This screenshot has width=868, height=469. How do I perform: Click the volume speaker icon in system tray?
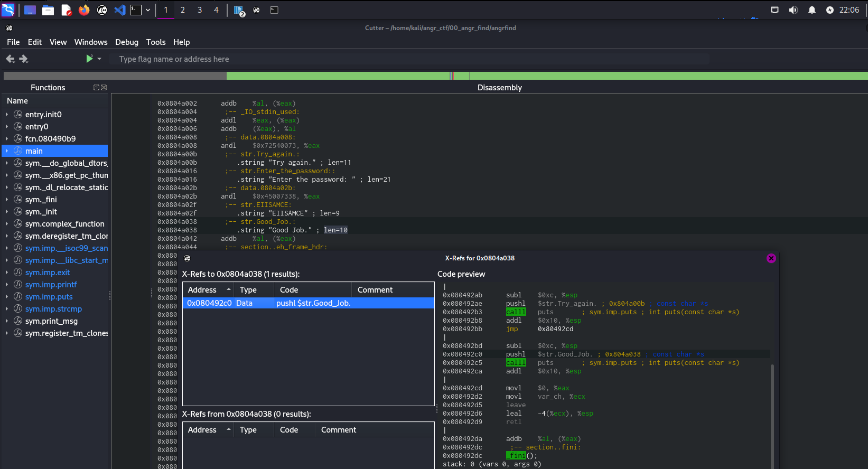pyautogui.click(x=793, y=10)
